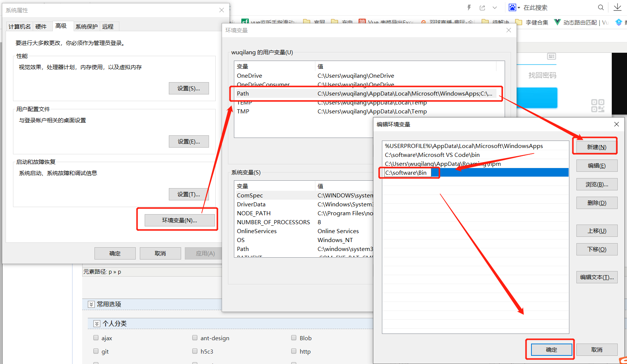The width and height of the screenshot is (627, 364).
Task: Expand the chevron dropdown beside share icon
Action: coord(495,7)
